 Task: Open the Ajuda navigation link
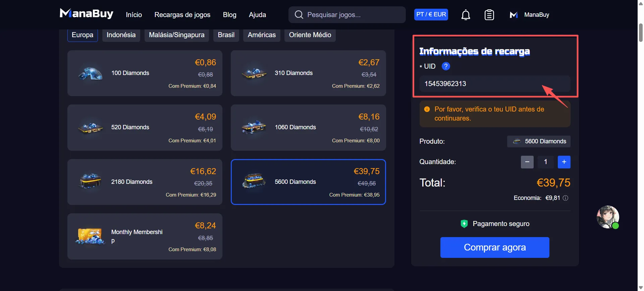[x=257, y=15]
